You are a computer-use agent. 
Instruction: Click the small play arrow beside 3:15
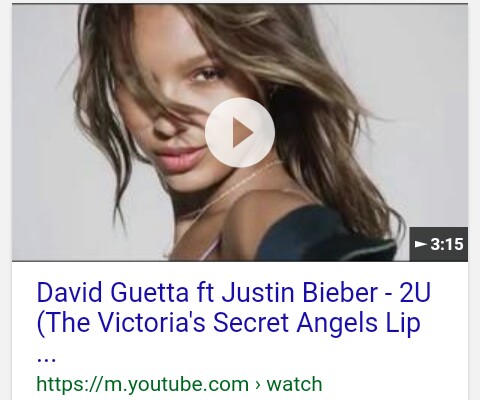click(421, 244)
